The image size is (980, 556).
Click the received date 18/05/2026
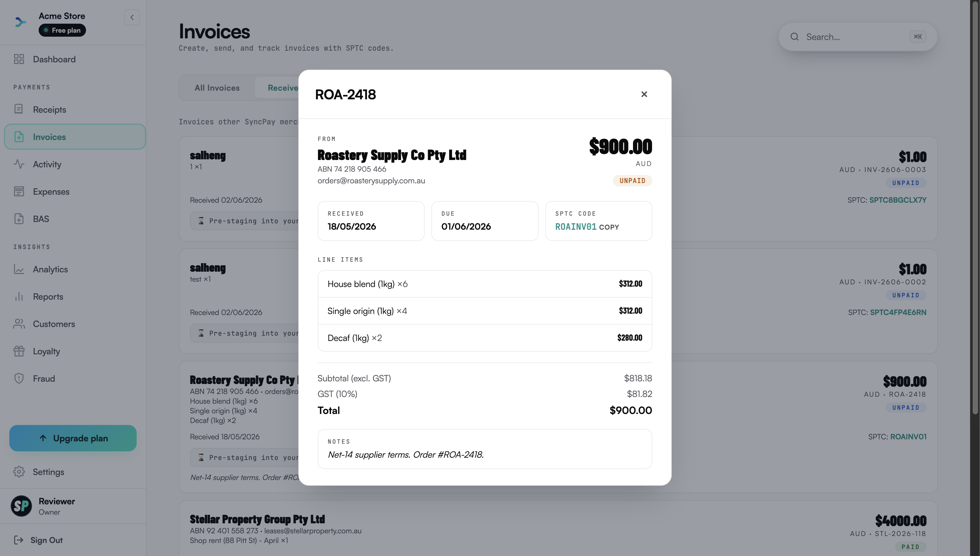[x=352, y=226]
